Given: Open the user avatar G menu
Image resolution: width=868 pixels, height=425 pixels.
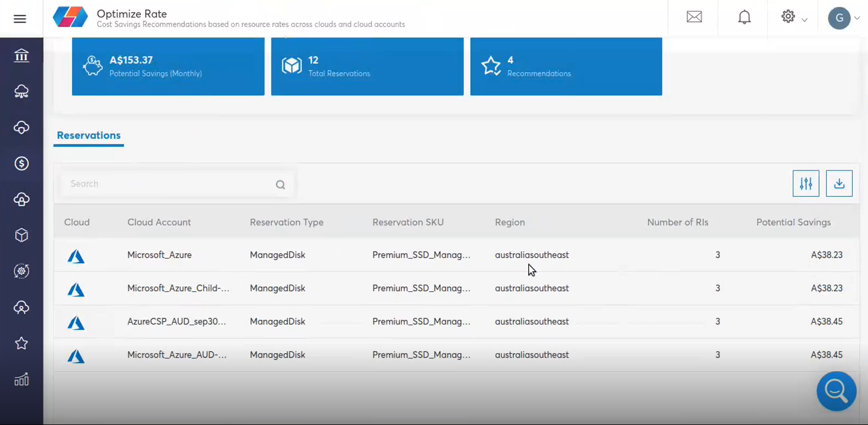Looking at the screenshot, I should point(839,18).
